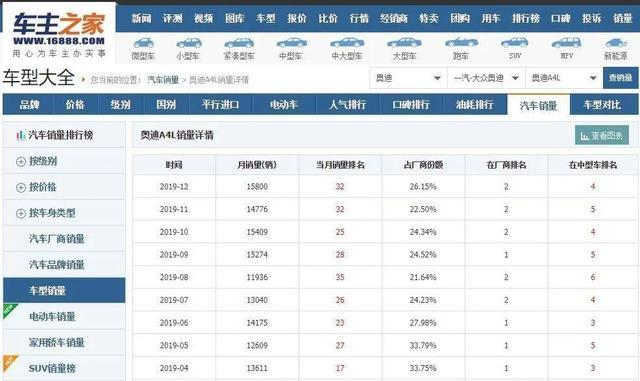This screenshot has height=381, width=640.
Task: Choose the 紧凑型车 car icon
Action: (239, 43)
